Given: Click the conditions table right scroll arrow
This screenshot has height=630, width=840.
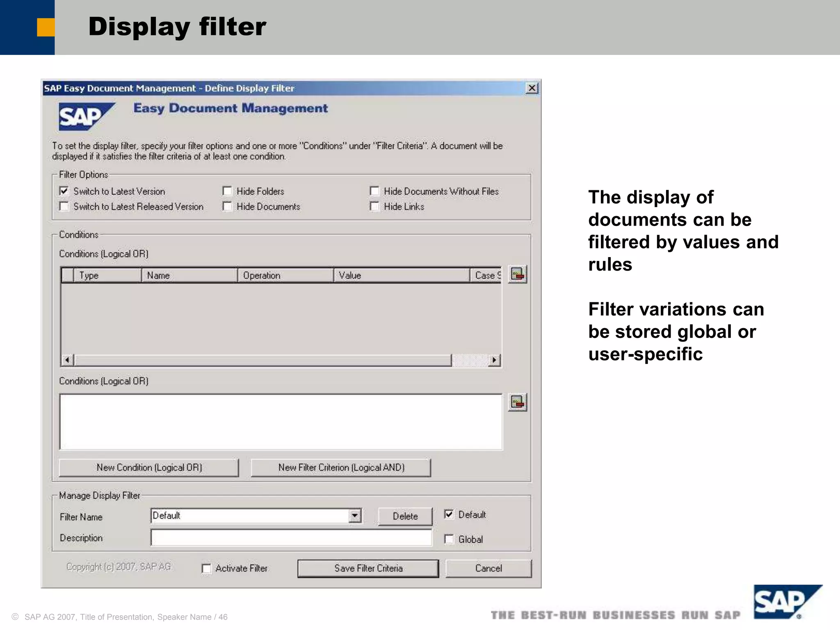Looking at the screenshot, I should (x=494, y=360).
